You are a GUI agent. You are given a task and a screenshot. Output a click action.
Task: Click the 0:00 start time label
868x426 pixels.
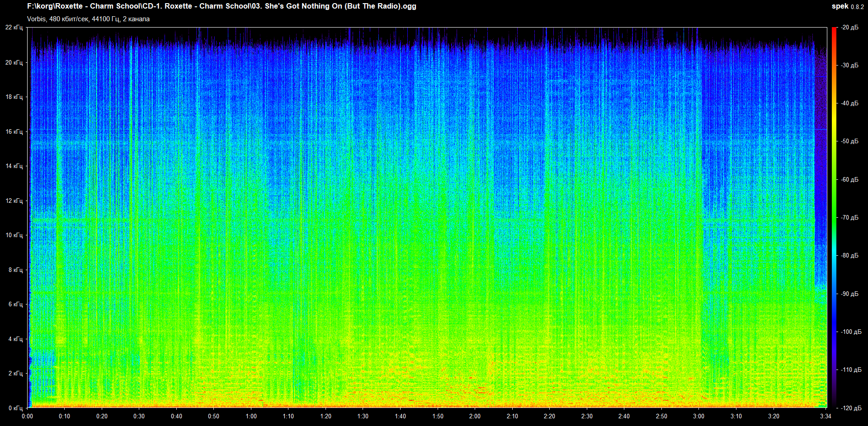pos(27,417)
